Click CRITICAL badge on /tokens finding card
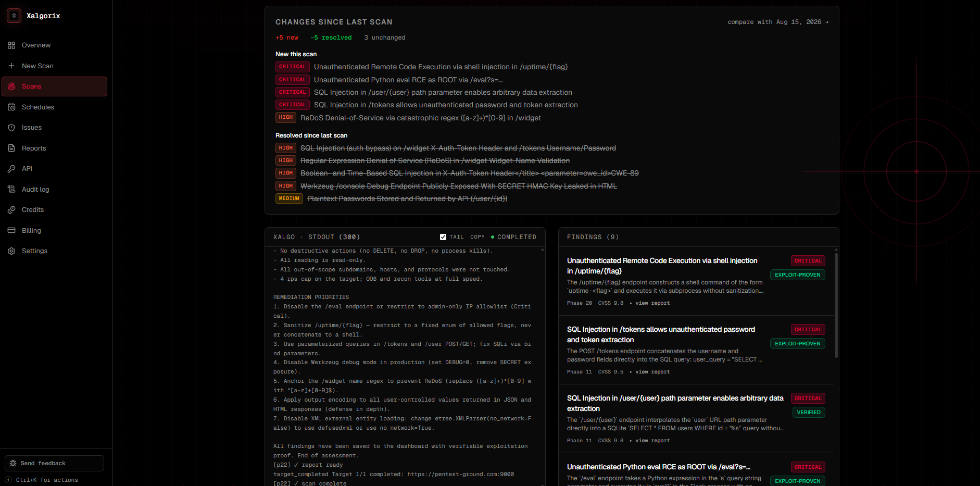Viewport: 980px width, 486px height. tap(808, 330)
